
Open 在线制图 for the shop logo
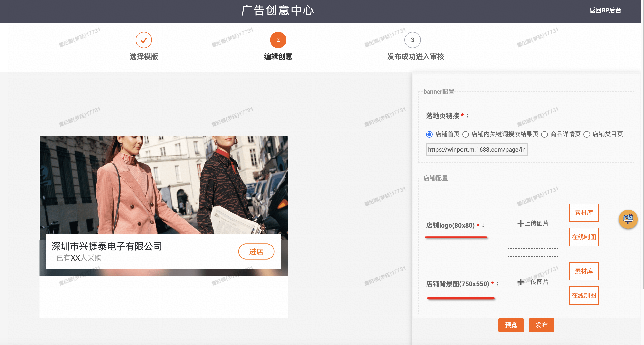click(584, 237)
